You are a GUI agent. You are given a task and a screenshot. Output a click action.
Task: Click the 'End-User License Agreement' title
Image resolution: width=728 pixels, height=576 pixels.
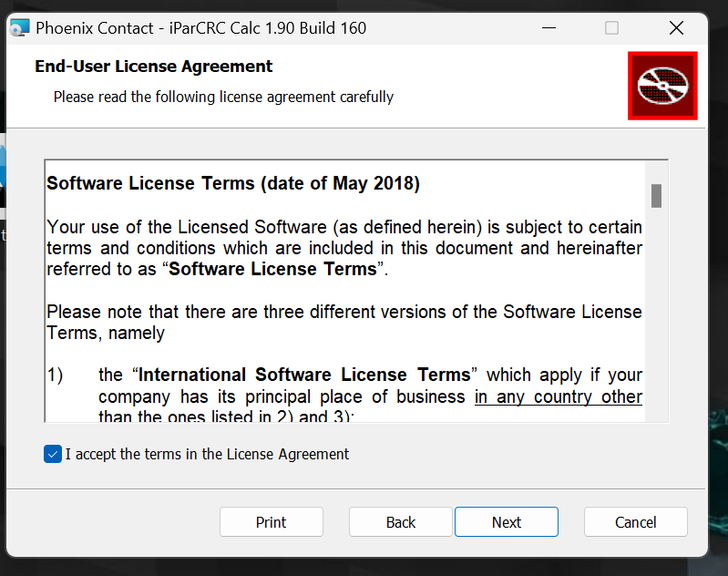(154, 66)
